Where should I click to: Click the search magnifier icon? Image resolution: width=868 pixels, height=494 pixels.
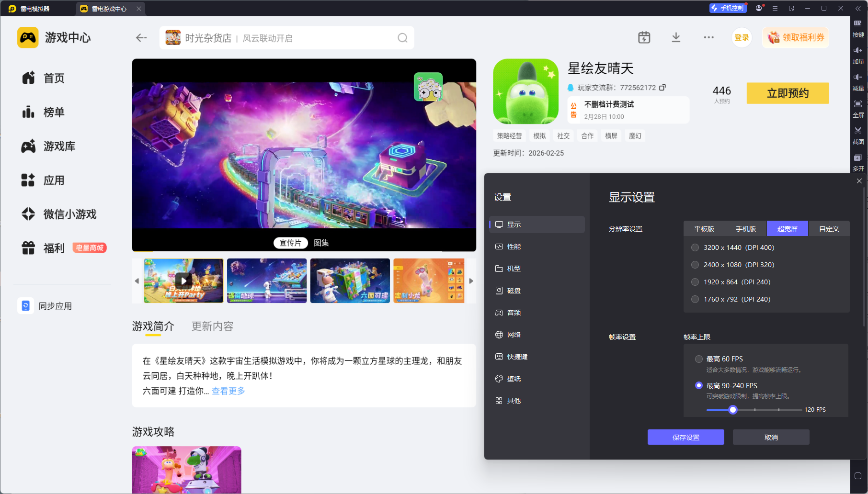(x=402, y=38)
